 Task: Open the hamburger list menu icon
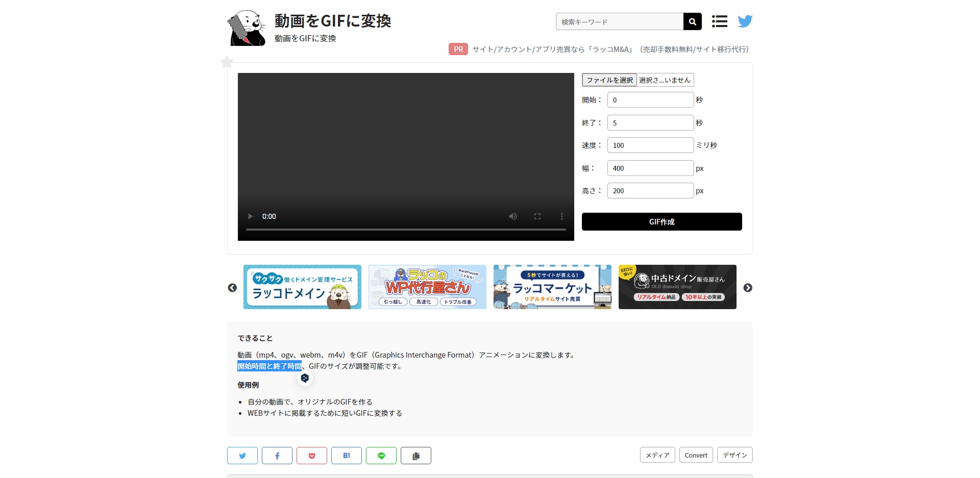point(719,21)
